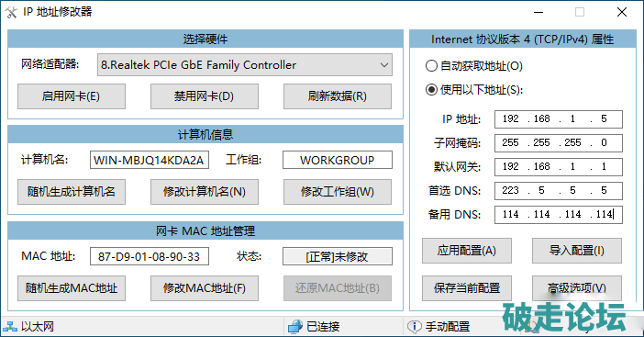Image resolution: width=644 pixels, height=337 pixels.
Task: Click 启用网卡(E) button
Action: [x=72, y=96]
